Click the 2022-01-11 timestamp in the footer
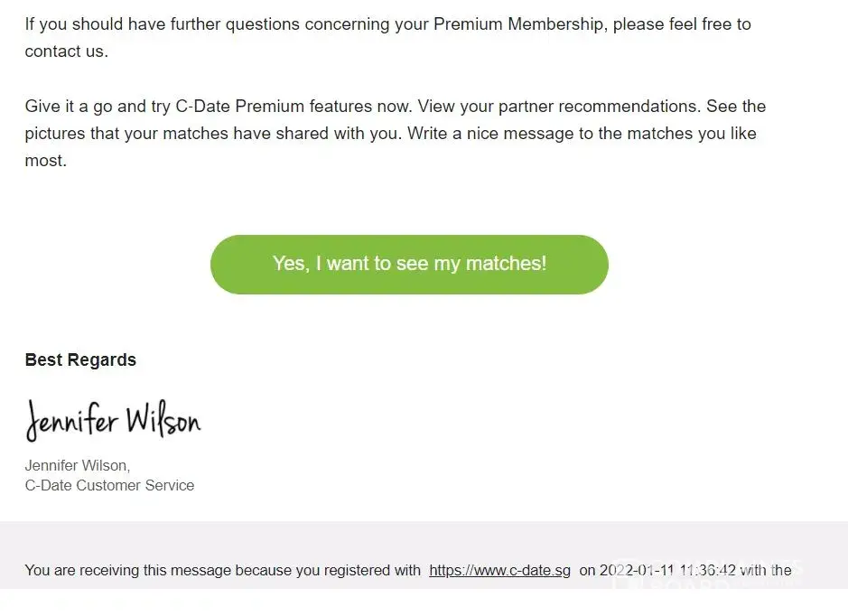This screenshot has width=848, height=616. pyautogui.click(x=666, y=570)
